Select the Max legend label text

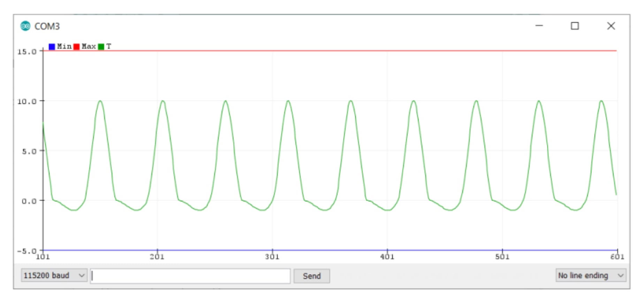point(89,46)
